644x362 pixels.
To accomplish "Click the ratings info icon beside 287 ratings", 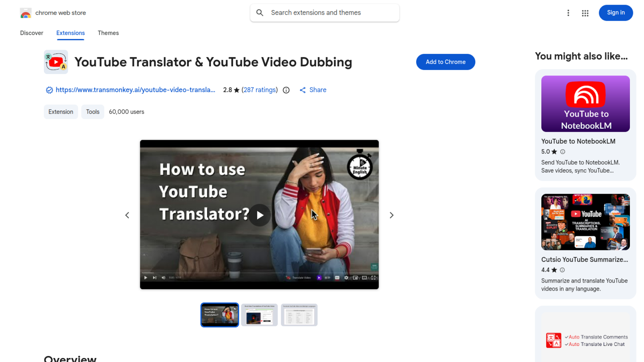I will (286, 90).
